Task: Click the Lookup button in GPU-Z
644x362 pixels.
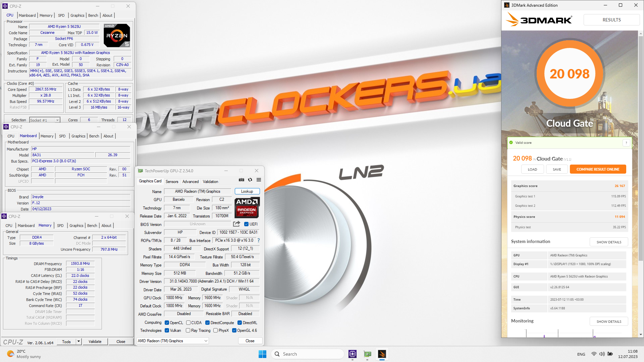Action: 247,191
